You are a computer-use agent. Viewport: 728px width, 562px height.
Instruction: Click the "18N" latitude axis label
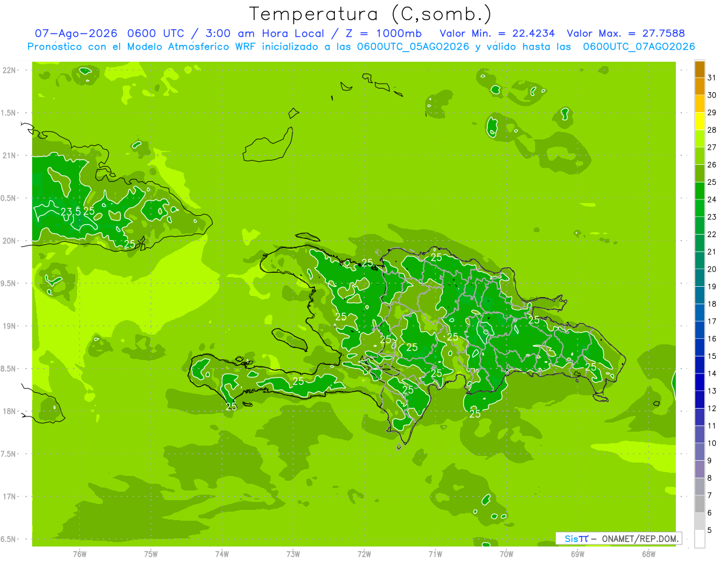coord(8,411)
